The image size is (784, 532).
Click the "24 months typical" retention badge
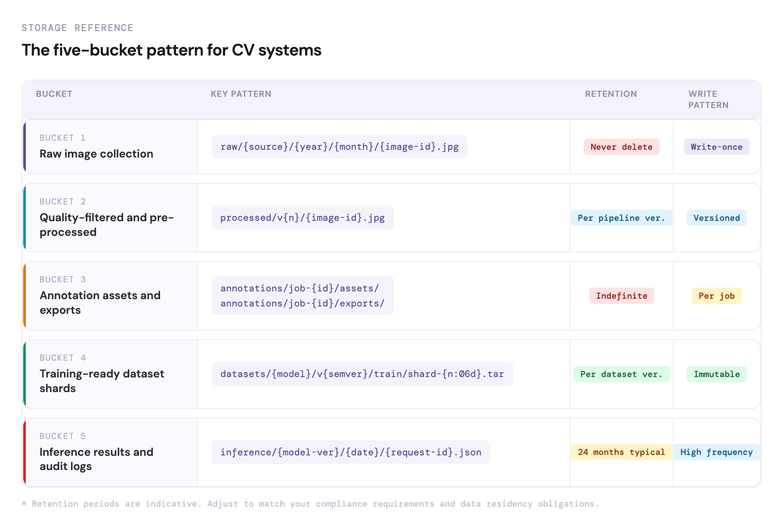pyautogui.click(x=621, y=452)
